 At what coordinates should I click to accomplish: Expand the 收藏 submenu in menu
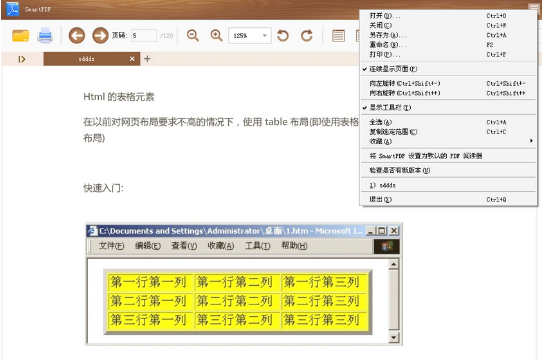pos(448,141)
